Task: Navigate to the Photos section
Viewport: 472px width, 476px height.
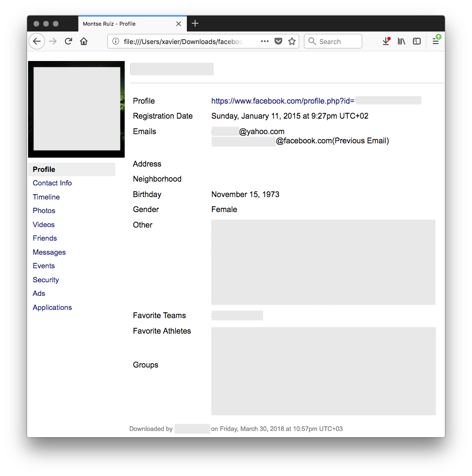Action: [44, 210]
